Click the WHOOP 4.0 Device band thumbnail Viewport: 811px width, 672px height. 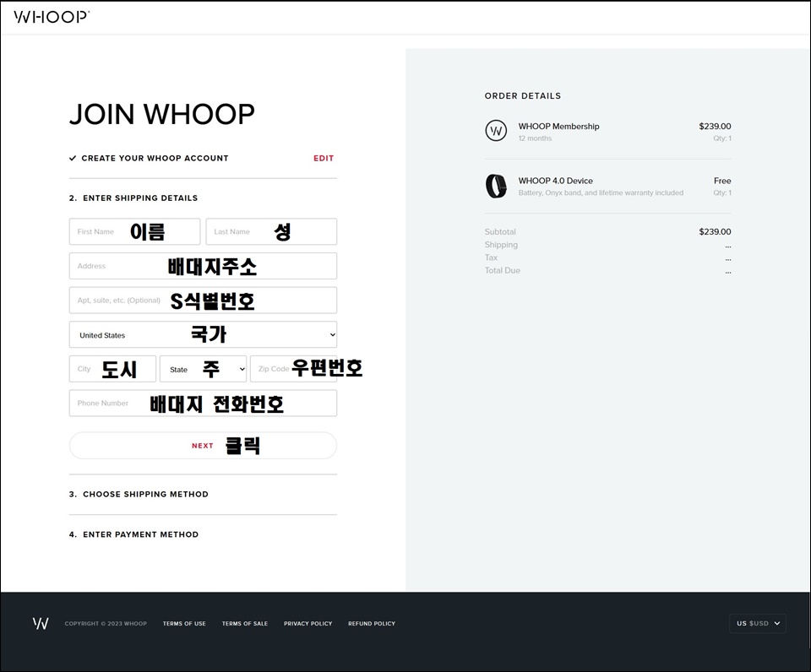coord(496,186)
